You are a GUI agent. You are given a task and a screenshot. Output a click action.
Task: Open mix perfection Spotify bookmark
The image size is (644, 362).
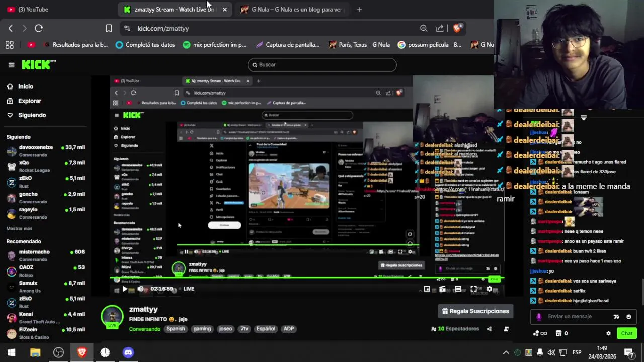click(x=214, y=45)
